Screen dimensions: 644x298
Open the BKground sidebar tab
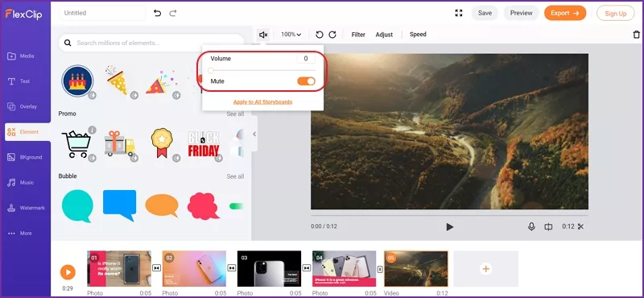tap(26, 157)
